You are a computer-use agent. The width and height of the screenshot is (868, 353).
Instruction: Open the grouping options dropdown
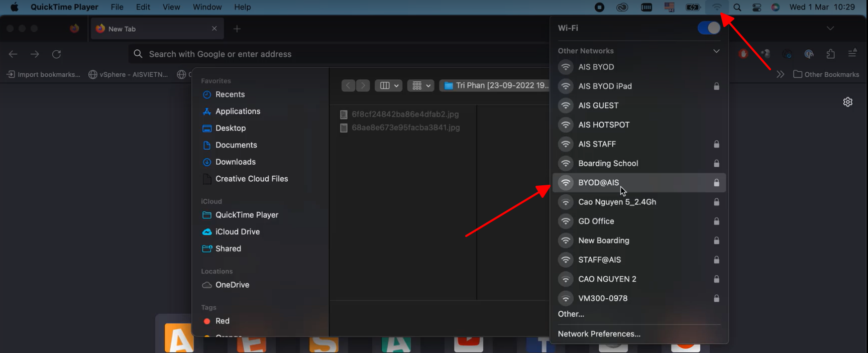coord(421,86)
